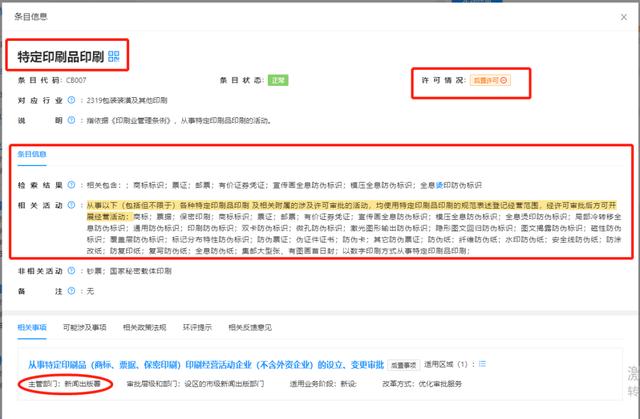640x419 pixels.
Task: Click the QR code icon beside 特定印刷品印刷
Action: tap(113, 56)
